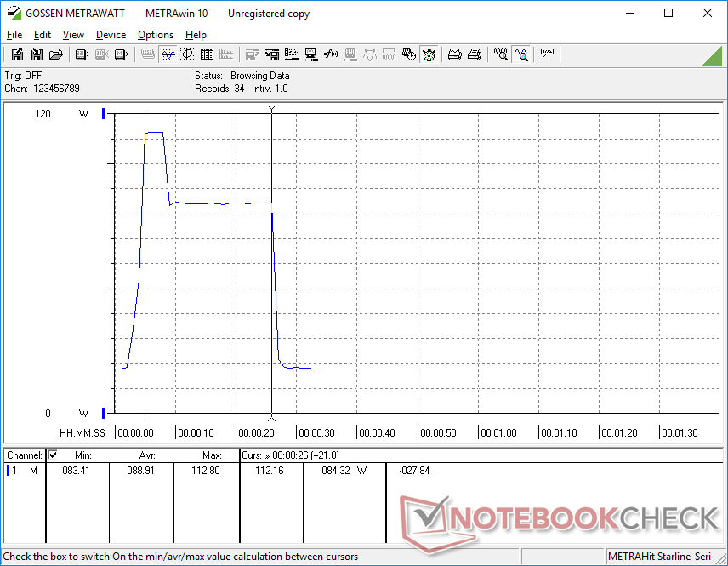Screen dimensions: 728x566
Task: Click the speech bubble comment icon
Action: click(x=547, y=54)
